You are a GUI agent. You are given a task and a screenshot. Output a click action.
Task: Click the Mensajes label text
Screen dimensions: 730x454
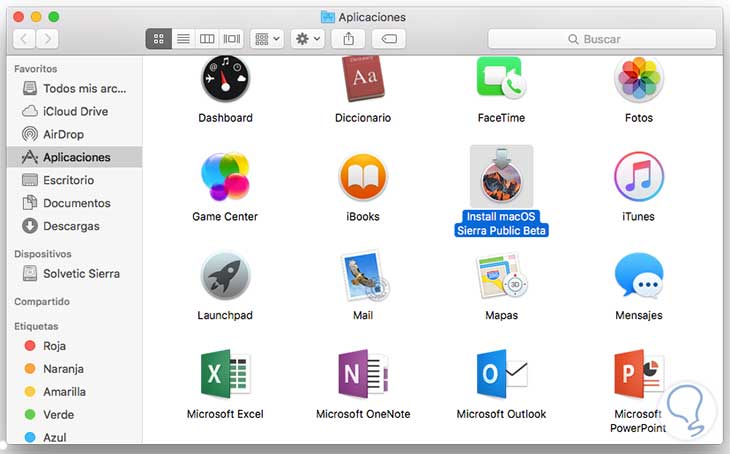639,315
